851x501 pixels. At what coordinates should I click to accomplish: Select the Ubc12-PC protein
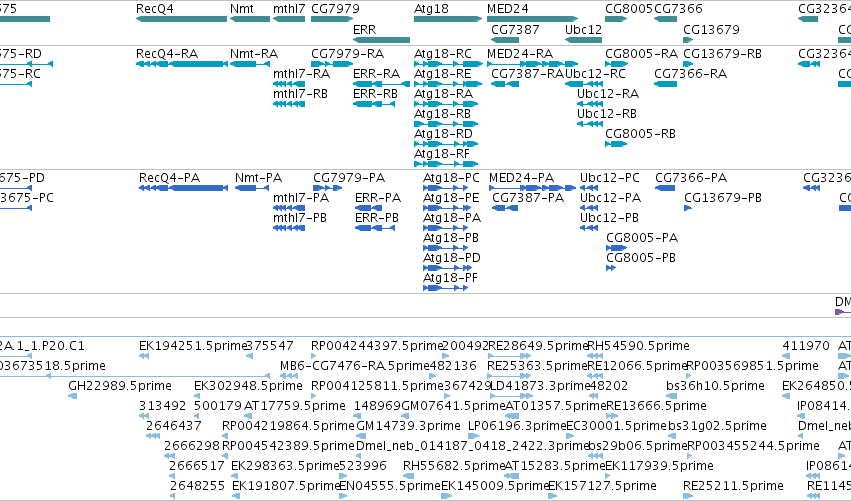point(589,188)
